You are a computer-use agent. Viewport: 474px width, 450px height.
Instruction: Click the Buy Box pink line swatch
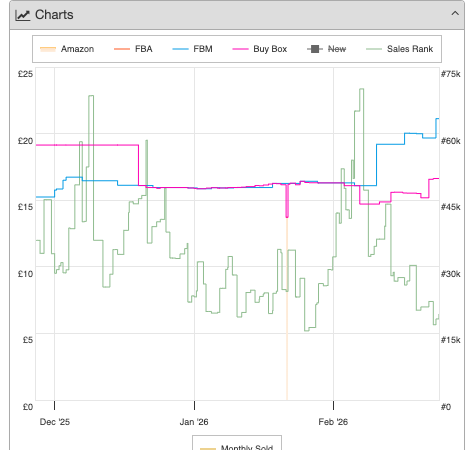(240, 49)
